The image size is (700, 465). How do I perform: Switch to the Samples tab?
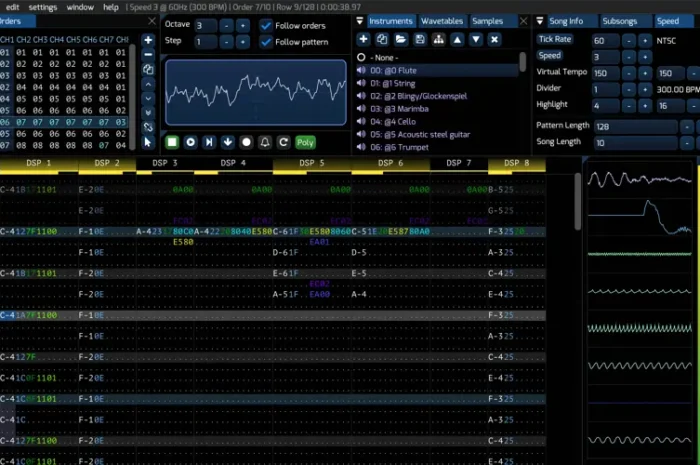tap(488, 21)
